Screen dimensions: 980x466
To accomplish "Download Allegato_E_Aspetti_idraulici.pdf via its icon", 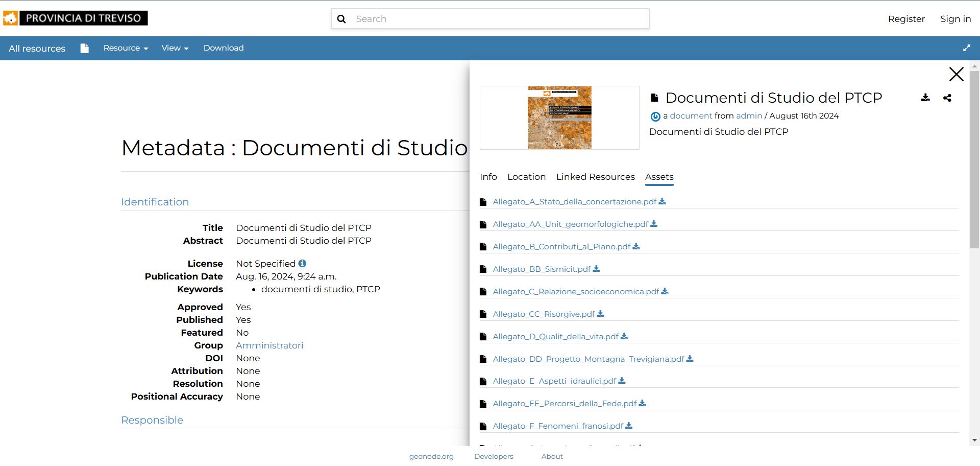I will coord(622,381).
